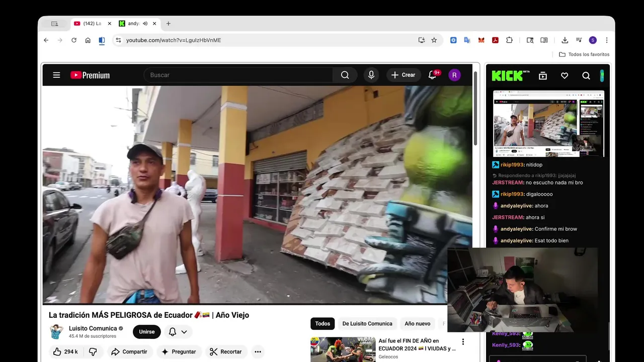Image resolution: width=644 pixels, height=362 pixels.
Task: Click the main YouTube video player
Action: tap(257, 194)
